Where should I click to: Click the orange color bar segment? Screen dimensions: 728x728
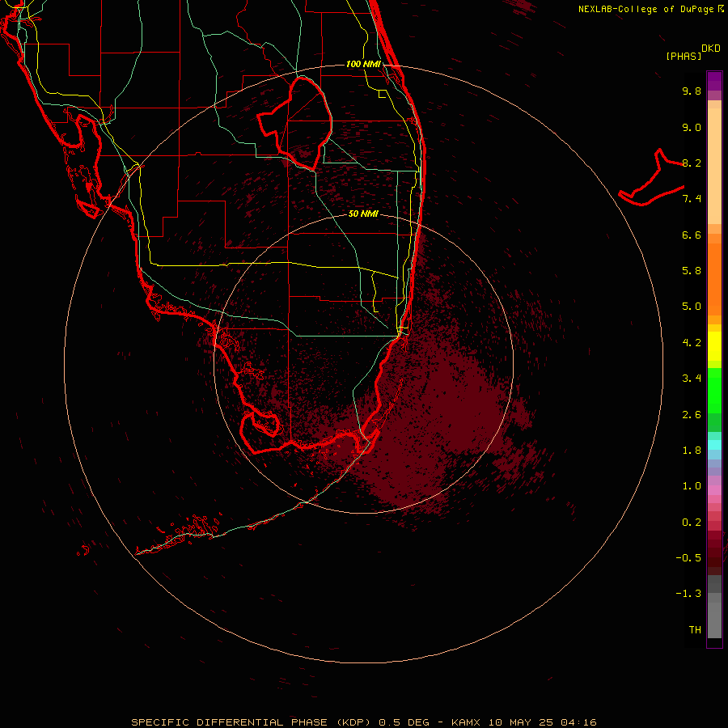point(714,280)
